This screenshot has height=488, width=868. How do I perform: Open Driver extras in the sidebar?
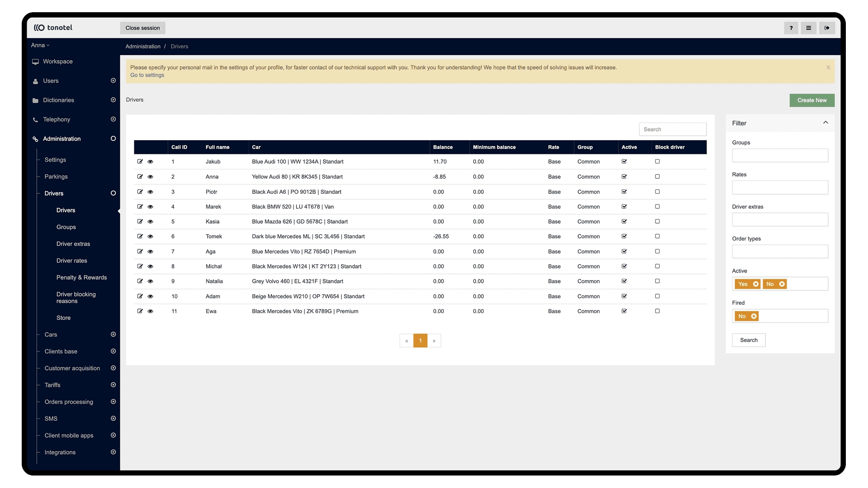73,244
